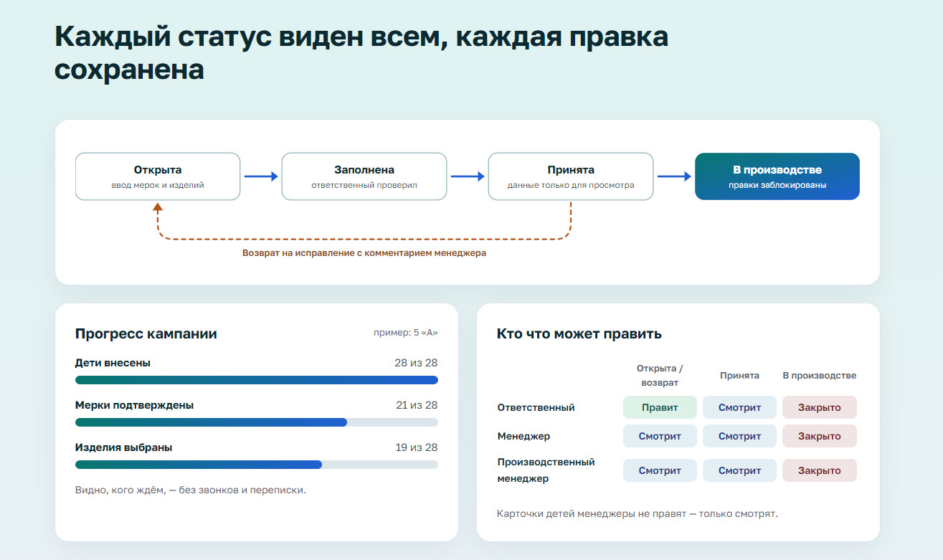
Task: Click the «Дети внесены» label
Action: coord(113,363)
